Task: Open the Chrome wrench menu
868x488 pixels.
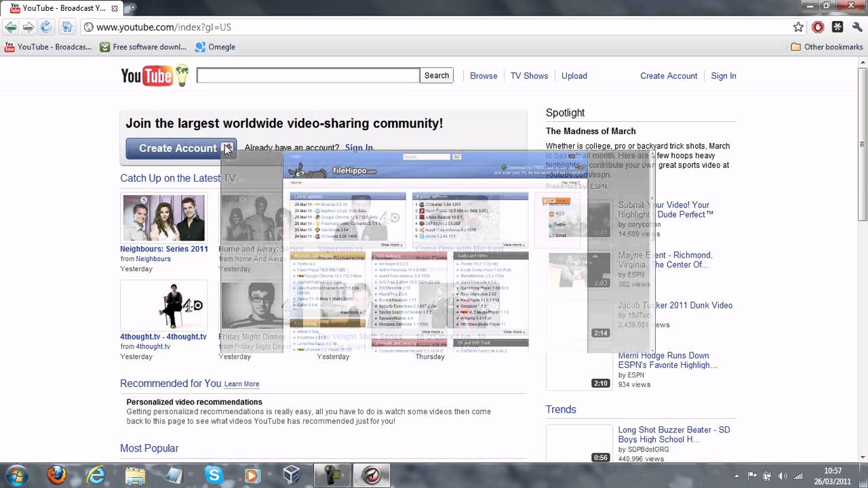Action: 858,27
